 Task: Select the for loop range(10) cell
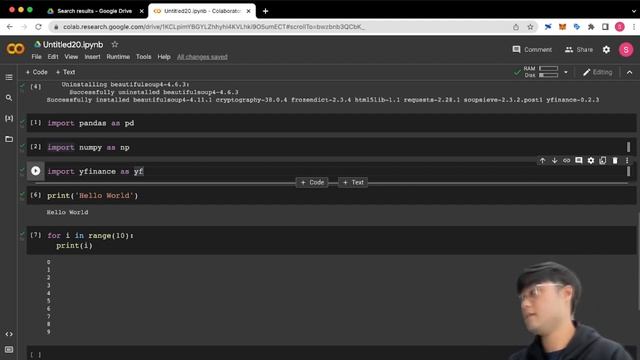(331, 240)
